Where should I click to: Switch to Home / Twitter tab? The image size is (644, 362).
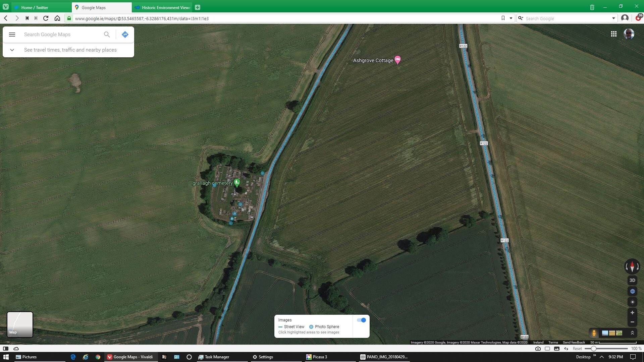(41, 7)
